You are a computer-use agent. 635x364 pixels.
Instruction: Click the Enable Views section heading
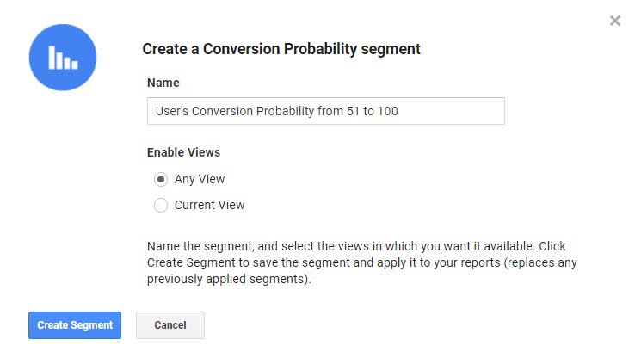point(183,152)
